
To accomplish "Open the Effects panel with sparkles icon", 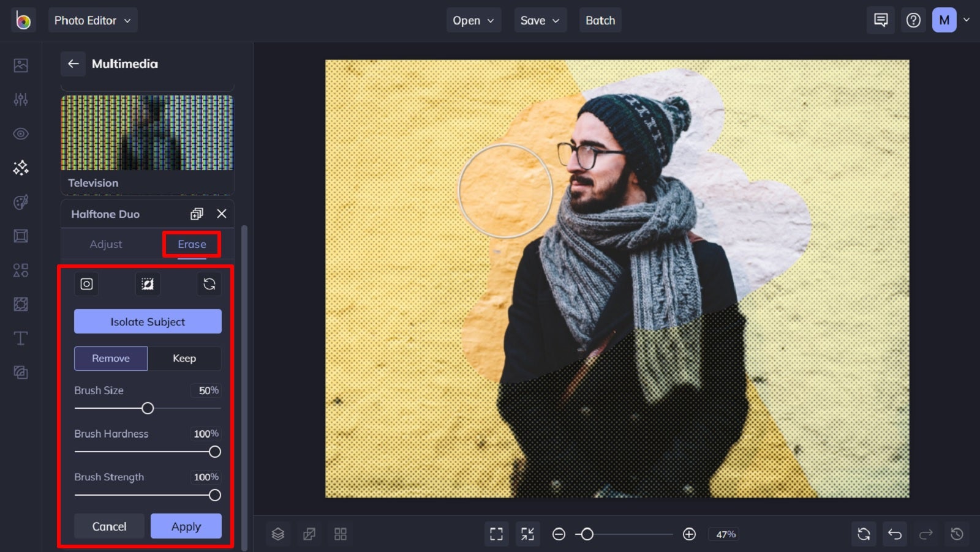I will (x=21, y=167).
